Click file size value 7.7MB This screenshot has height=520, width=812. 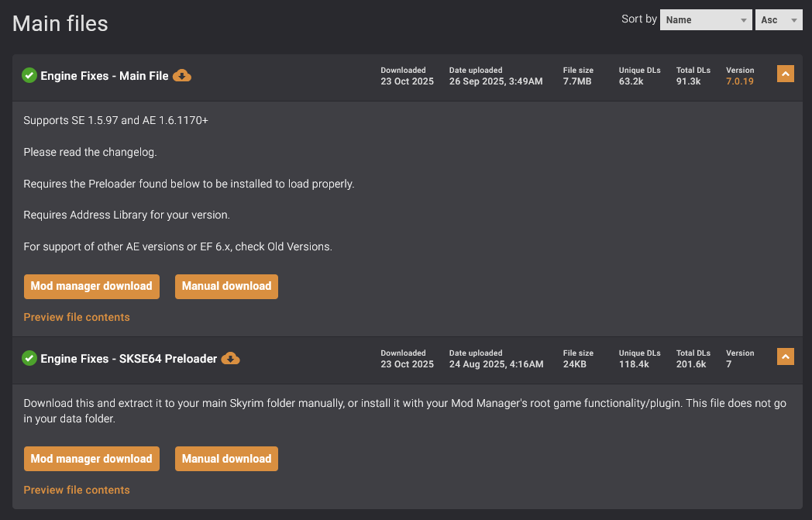[x=577, y=81]
